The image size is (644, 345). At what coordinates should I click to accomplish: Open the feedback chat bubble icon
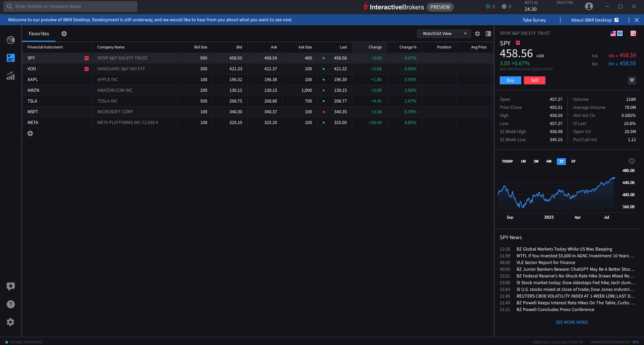point(11,286)
